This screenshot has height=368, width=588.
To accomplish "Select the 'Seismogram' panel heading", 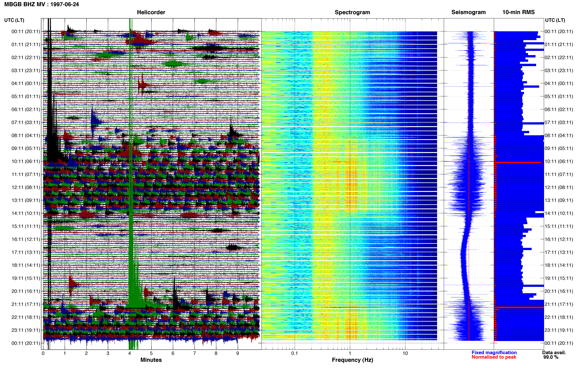I will click(469, 12).
